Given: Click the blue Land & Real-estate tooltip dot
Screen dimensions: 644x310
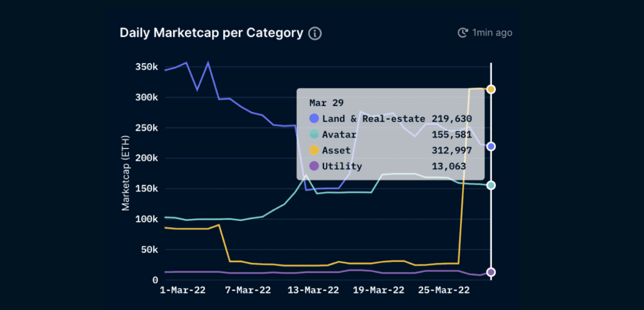Looking at the screenshot, I should [x=314, y=119].
